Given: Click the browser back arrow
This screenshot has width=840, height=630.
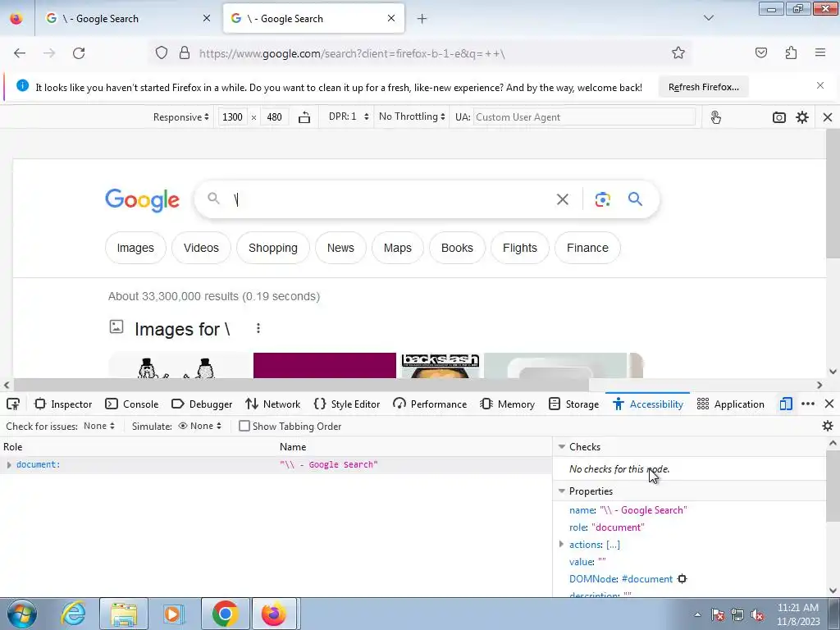Looking at the screenshot, I should click(x=20, y=53).
